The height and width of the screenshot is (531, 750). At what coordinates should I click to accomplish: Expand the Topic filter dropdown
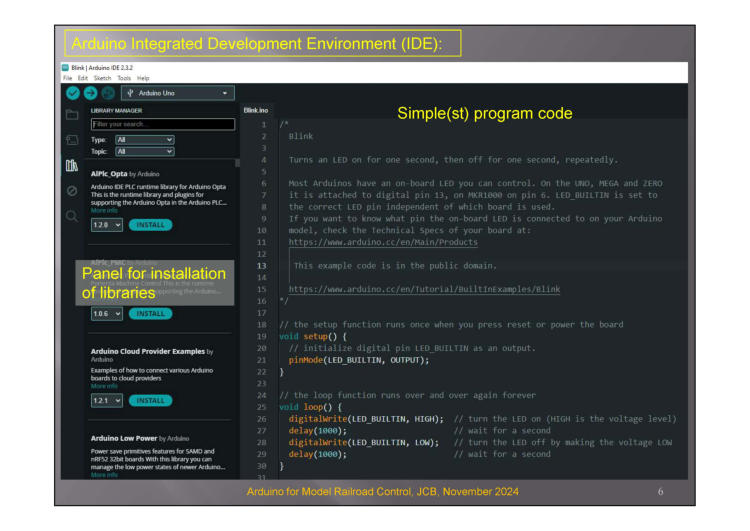point(144,151)
